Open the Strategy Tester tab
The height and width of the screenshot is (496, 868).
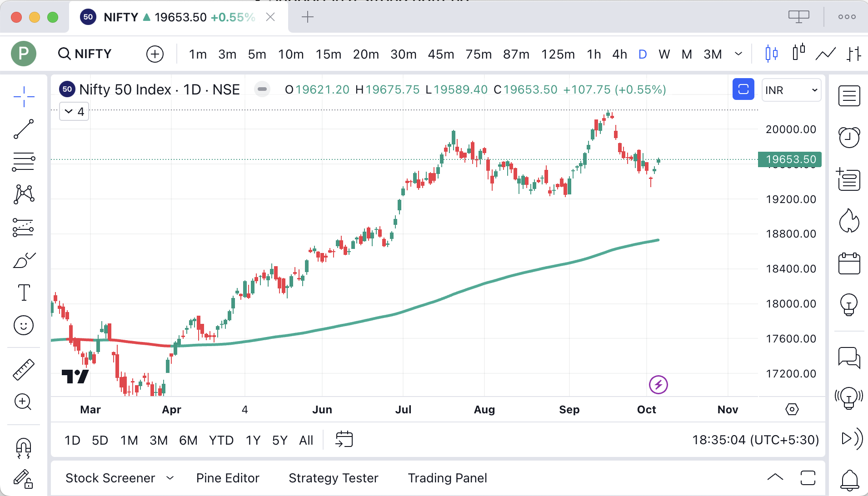tap(334, 478)
